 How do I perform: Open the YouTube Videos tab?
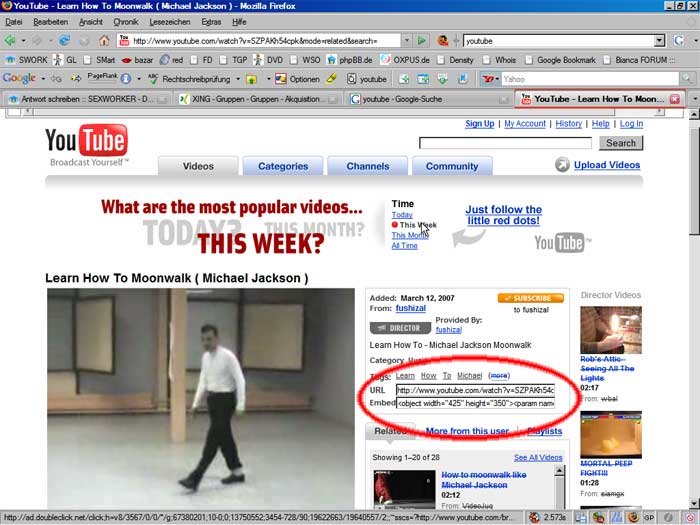click(198, 166)
